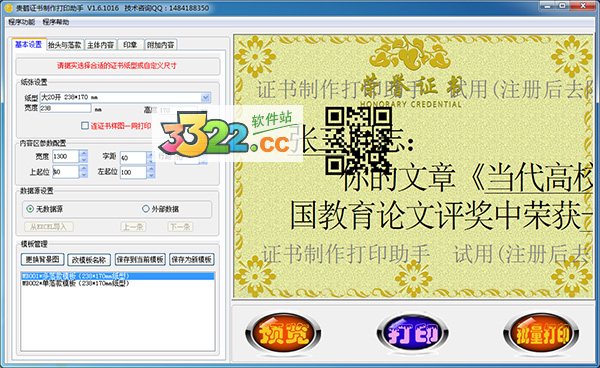Click the 改模板名称 button
The height and width of the screenshot is (368, 600).
(x=89, y=260)
